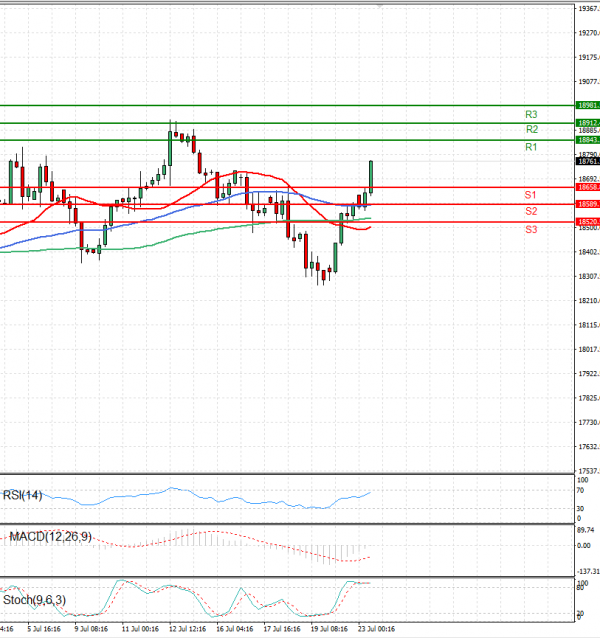The height and width of the screenshot is (638, 600).
Task: Click the 18307 price axis value
Action: click(x=589, y=277)
